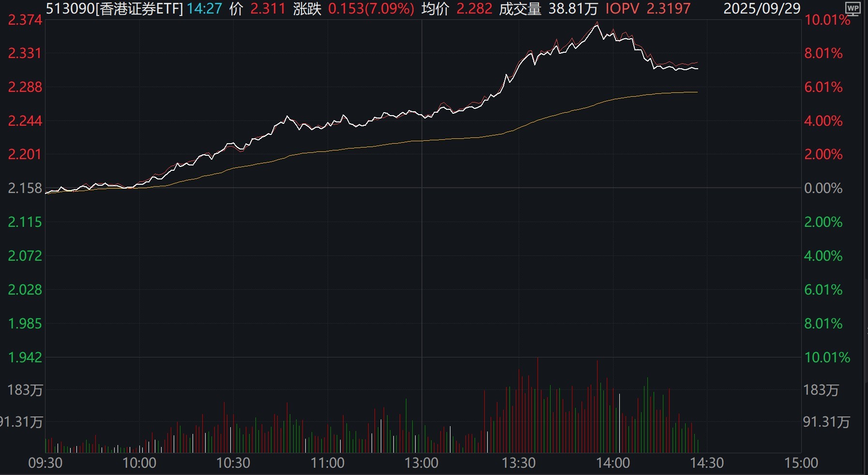Click the 513090 香港证券ETF title
Screen dimensions: 868x475
coord(114,9)
